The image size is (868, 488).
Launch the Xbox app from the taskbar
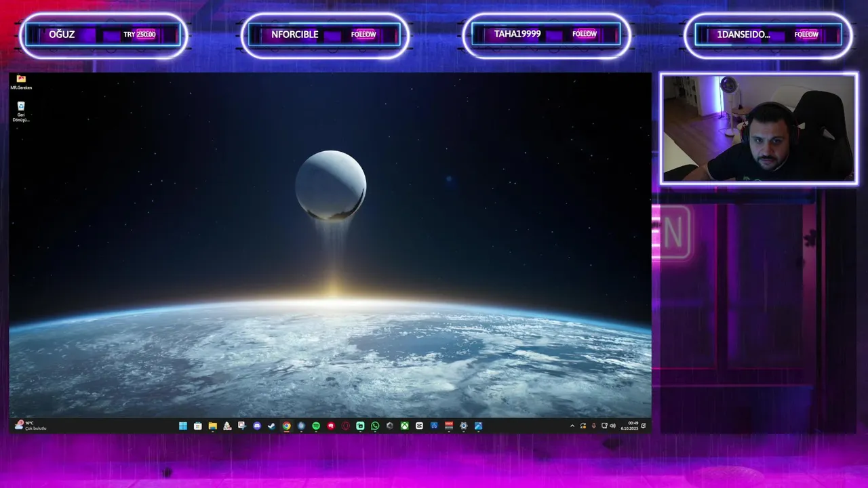(404, 426)
